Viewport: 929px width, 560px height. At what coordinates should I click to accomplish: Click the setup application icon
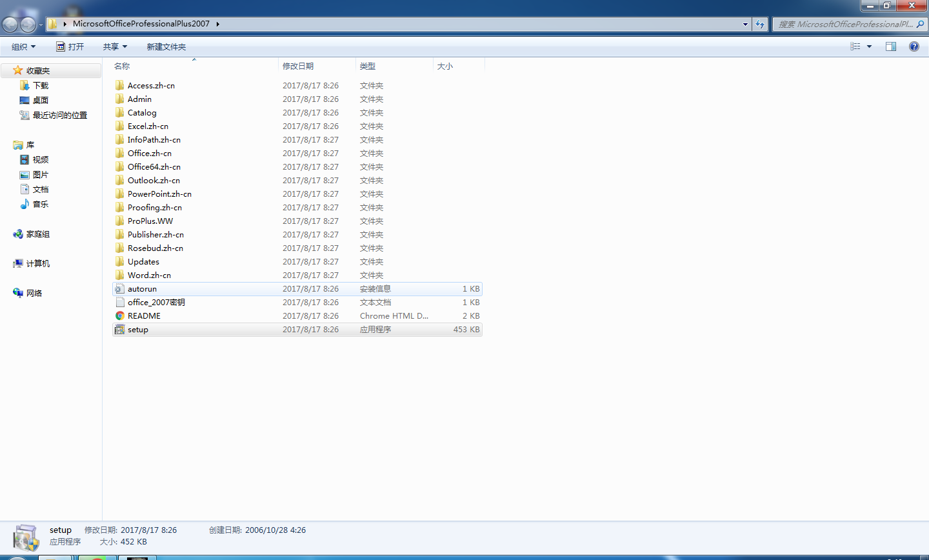[x=120, y=329]
